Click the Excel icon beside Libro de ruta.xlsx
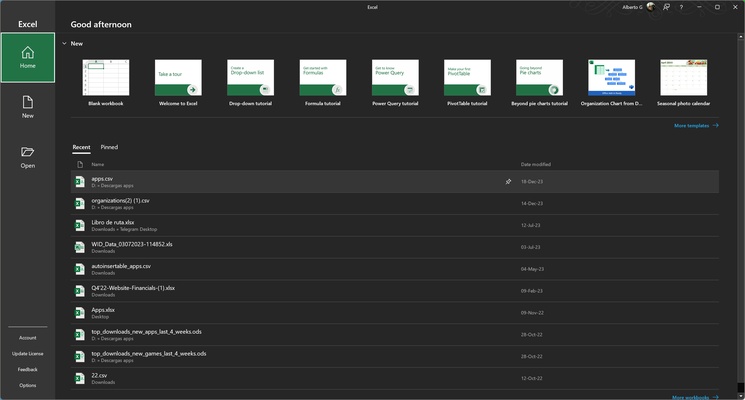 80,225
